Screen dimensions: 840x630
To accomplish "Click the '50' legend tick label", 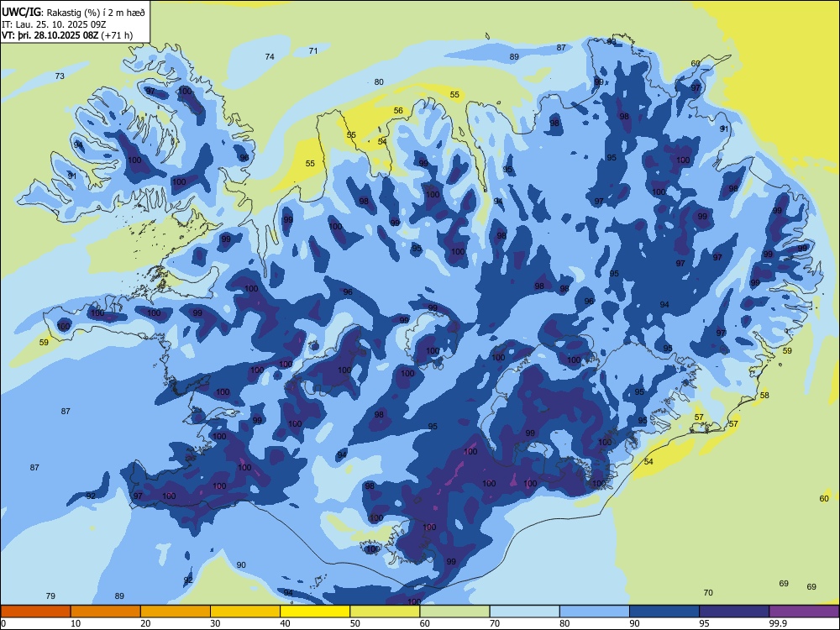I will pos(354,623).
